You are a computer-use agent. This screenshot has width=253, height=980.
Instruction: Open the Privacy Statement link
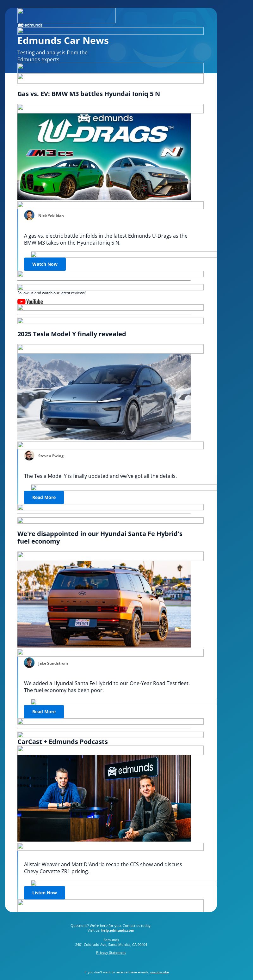[x=111, y=952]
